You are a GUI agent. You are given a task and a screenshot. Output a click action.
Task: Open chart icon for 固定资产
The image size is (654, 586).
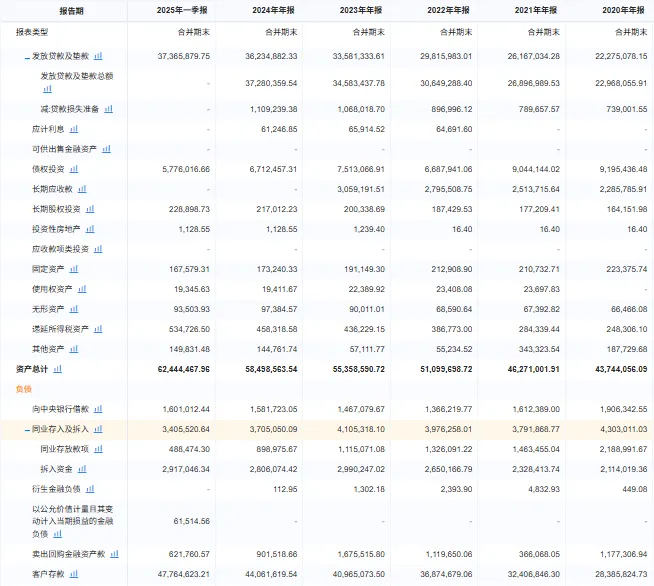(74, 269)
